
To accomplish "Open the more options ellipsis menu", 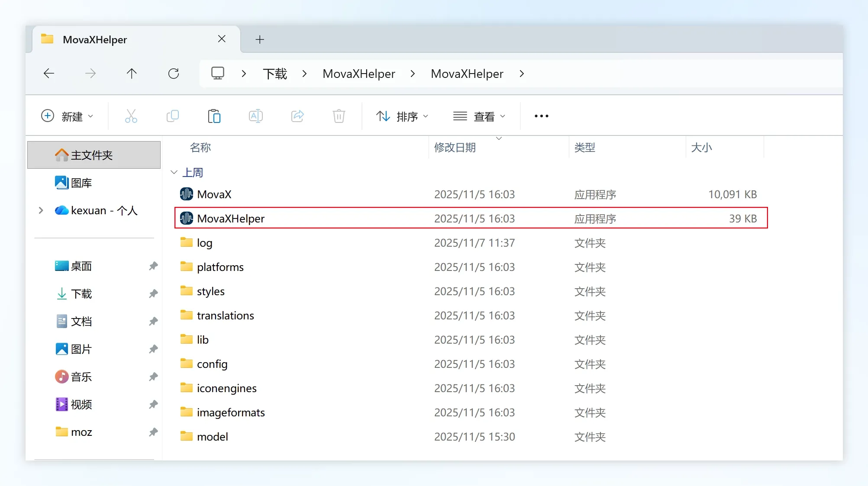I will coord(541,116).
